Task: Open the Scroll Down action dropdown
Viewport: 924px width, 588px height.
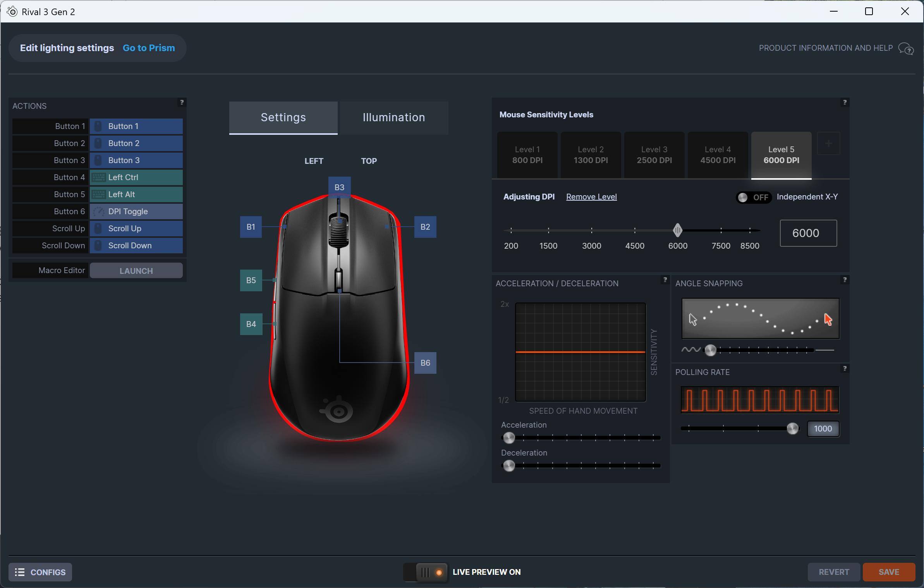Action: click(x=136, y=246)
